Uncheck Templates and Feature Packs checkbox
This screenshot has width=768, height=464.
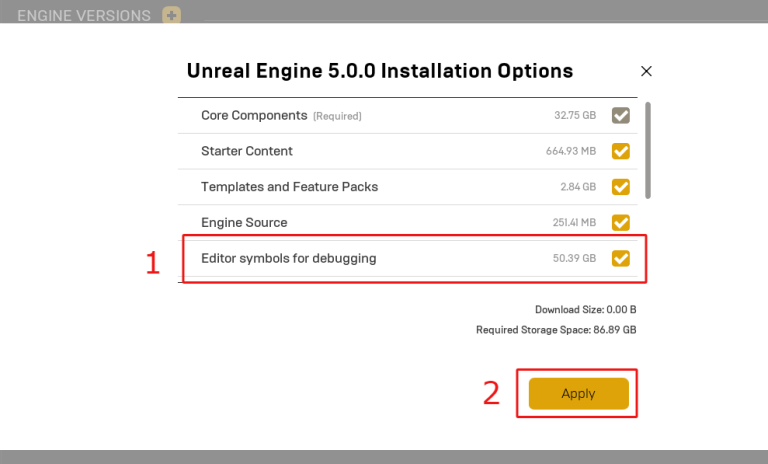(621, 187)
